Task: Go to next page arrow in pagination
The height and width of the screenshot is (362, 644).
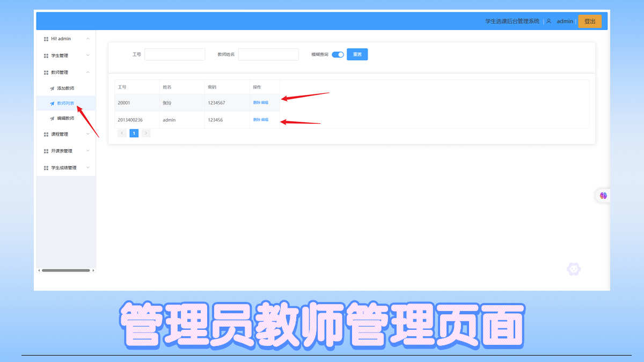Action: click(146, 133)
